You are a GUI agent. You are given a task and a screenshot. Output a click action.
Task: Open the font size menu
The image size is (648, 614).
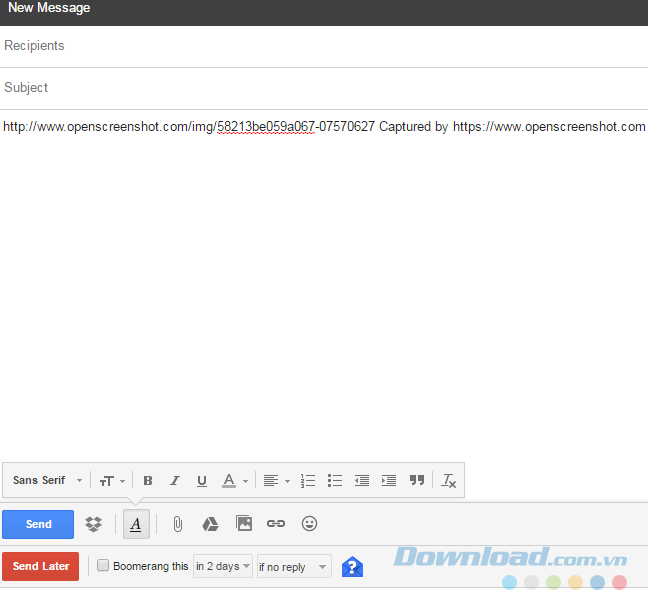112,481
